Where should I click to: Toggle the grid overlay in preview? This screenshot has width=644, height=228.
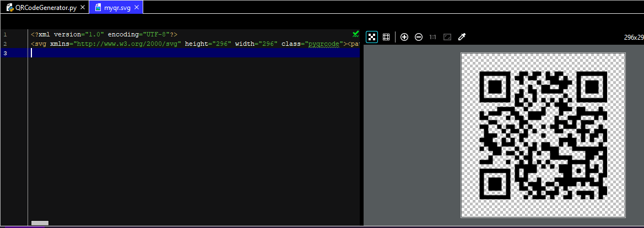point(386,37)
